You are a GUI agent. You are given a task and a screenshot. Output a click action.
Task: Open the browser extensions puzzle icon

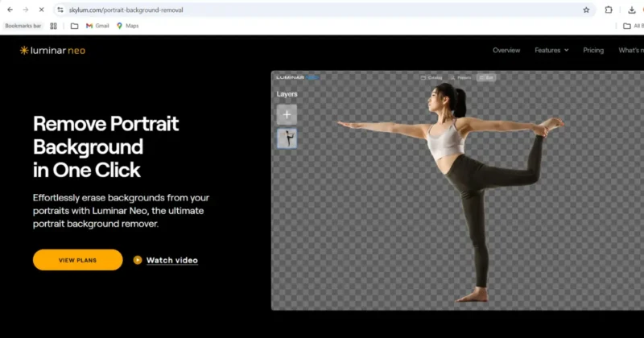coord(609,10)
